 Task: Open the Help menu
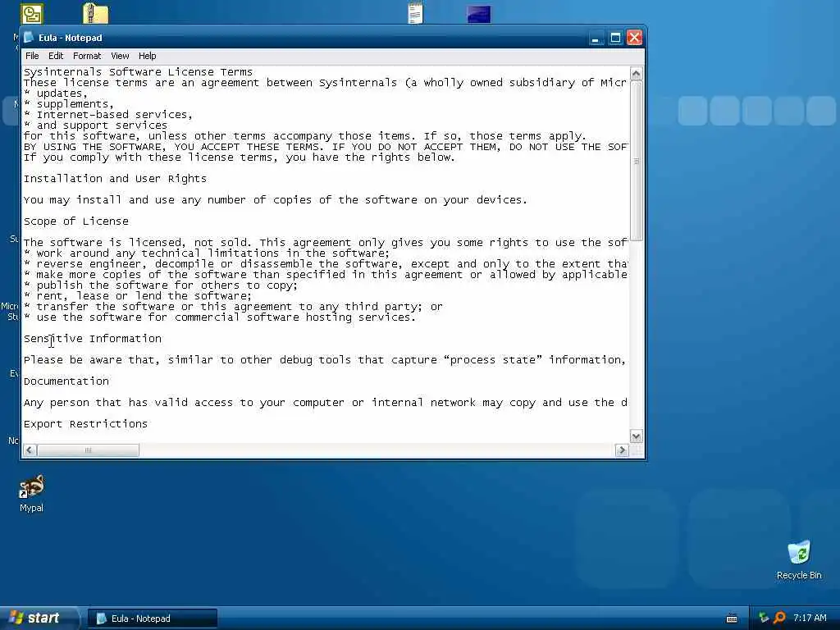(x=148, y=56)
